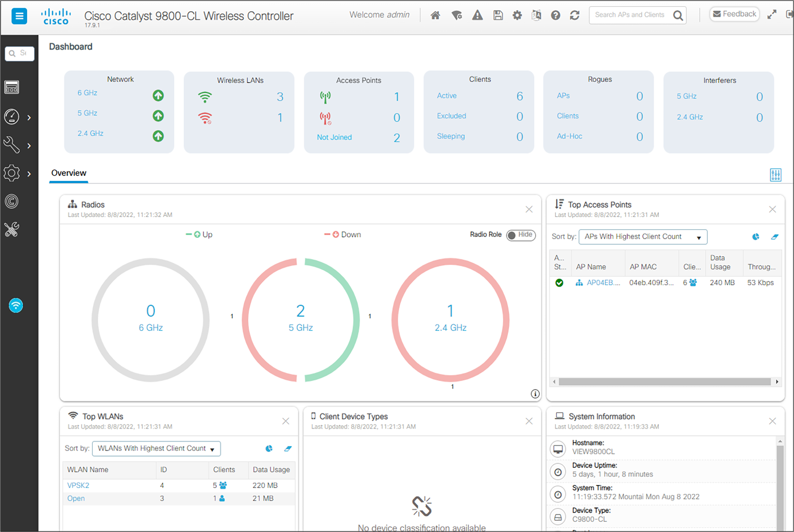Click the dashboard customize sliders icon
This screenshot has height=532, width=794.
pos(775,175)
